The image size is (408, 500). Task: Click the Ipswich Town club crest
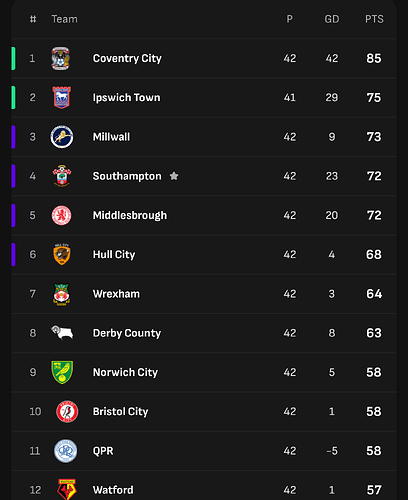[x=62, y=97]
